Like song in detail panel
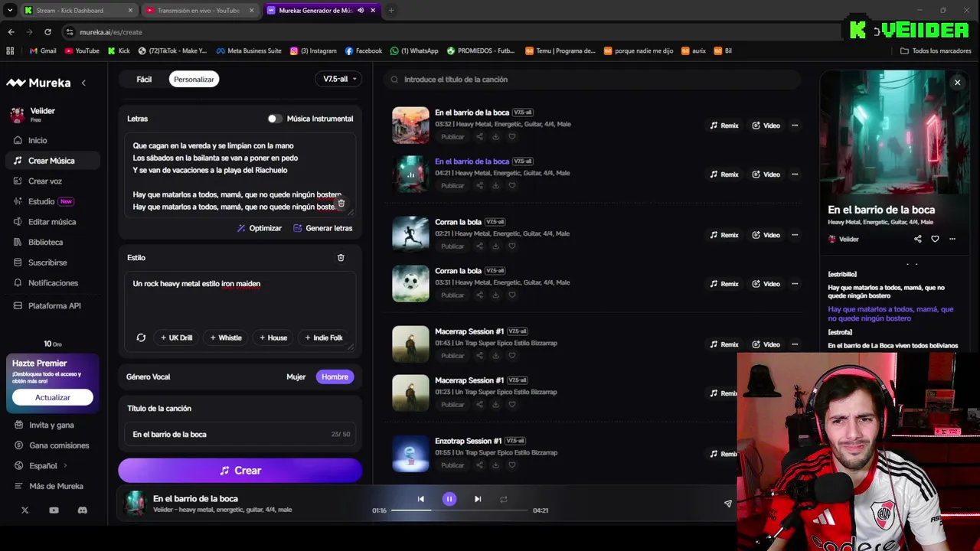This screenshot has width=980, height=551. click(x=935, y=239)
